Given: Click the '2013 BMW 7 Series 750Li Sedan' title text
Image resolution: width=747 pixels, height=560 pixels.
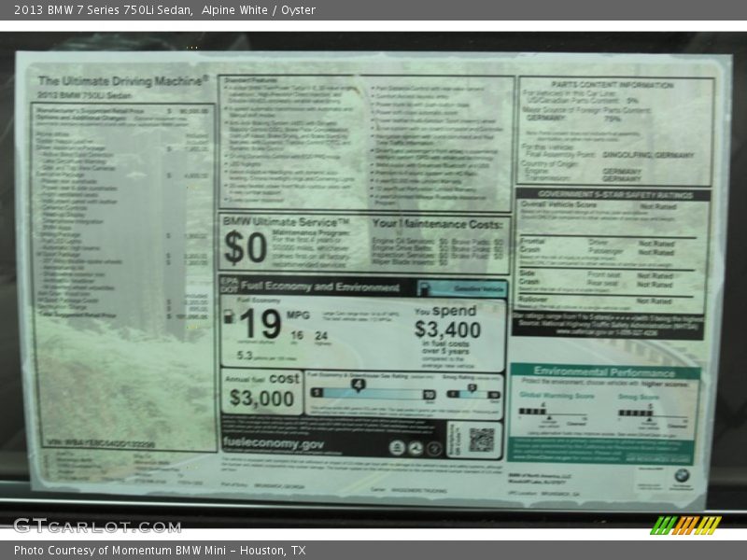Looking at the screenshot, I should [x=104, y=10].
